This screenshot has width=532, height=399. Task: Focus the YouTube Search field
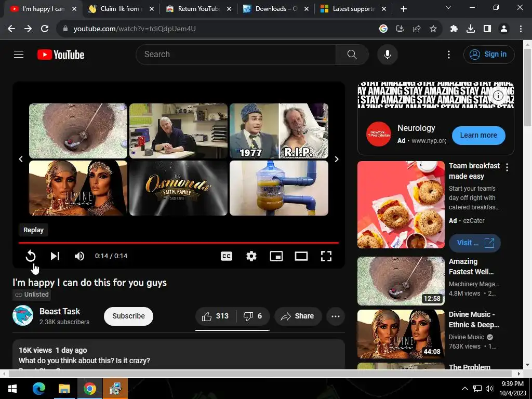pos(235,54)
